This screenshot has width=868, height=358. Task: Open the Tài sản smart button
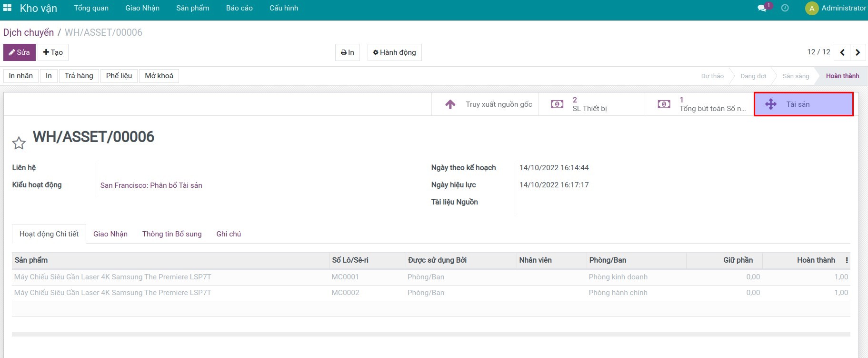(x=803, y=104)
